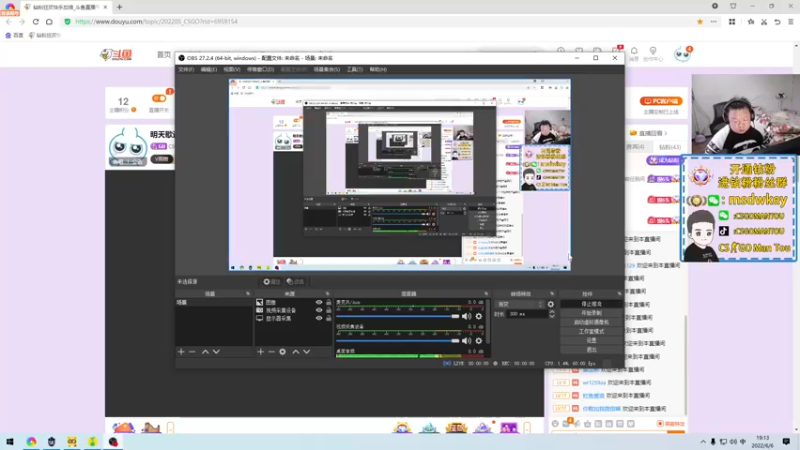Hide the image source using its eye icon
800x450 pixels.
(319, 303)
